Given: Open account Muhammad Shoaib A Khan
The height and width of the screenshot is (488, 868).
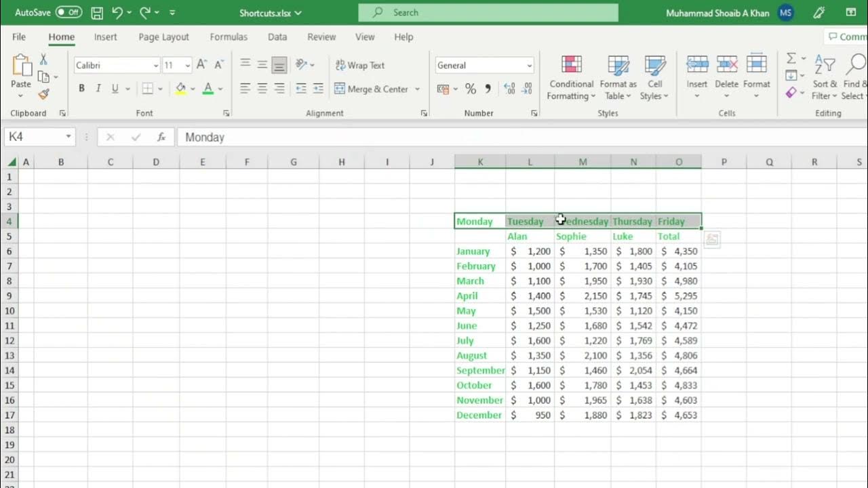Looking at the screenshot, I should pos(730,13).
